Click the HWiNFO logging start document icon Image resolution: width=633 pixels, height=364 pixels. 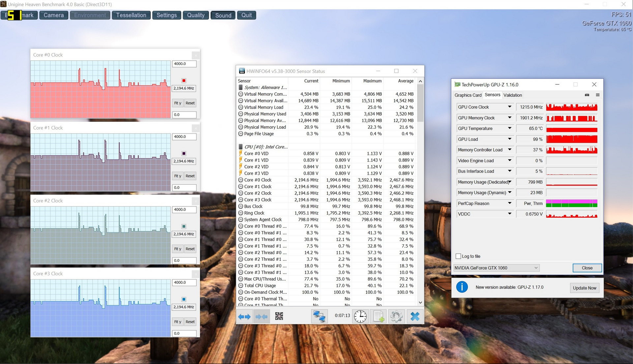pyautogui.click(x=378, y=317)
